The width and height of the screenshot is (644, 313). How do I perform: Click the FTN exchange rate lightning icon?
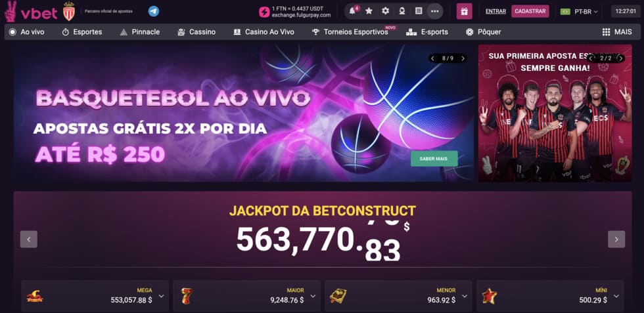click(264, 12)
